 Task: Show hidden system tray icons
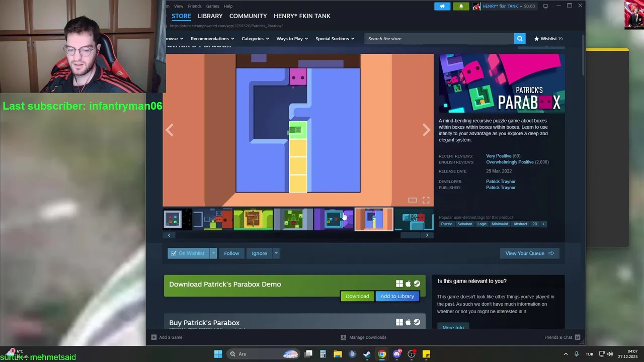click(566, 354)
